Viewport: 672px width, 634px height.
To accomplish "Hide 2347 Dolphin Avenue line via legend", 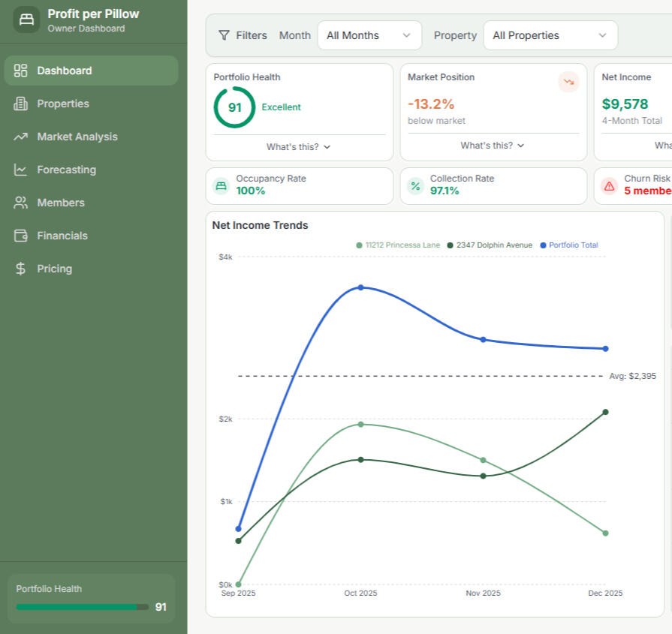I will (490, 245).
